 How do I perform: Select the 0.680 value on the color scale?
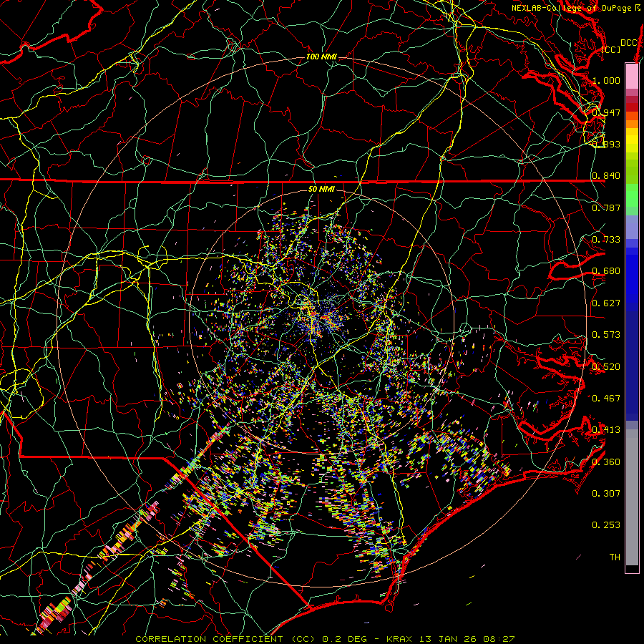606,271
